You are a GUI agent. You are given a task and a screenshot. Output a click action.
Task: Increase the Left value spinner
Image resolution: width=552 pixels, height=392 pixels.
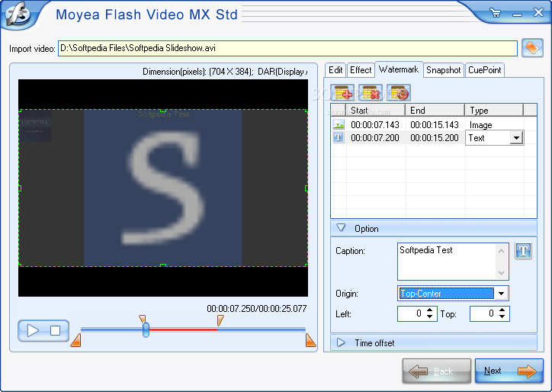point(429,310)
